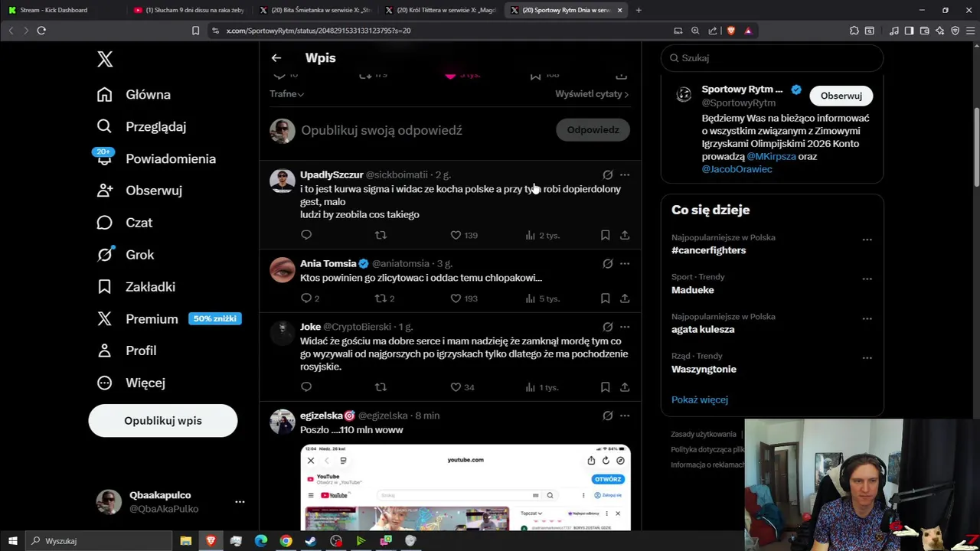This screenshot has height=551, width=980.
Task: Open Główna in the sidebar
Action: point(134,95)
